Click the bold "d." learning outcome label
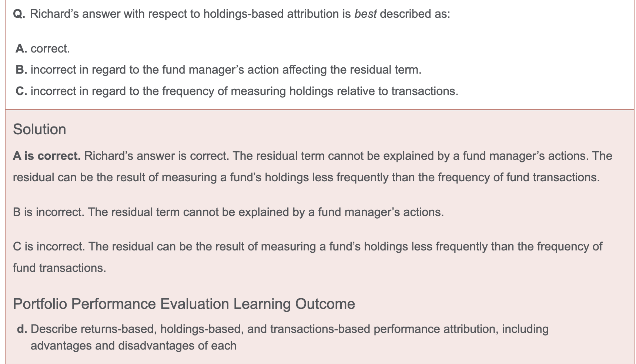Viewport: 636px width, 364px height. click(22, 329)
